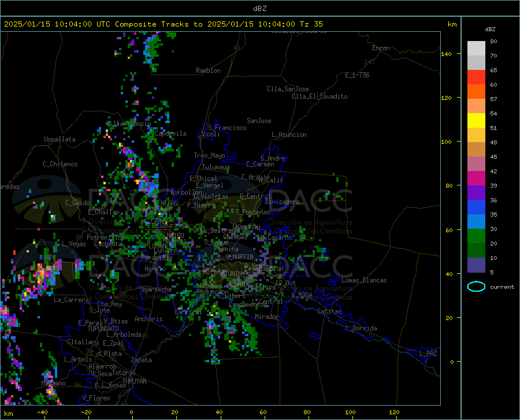Click the E_1-736 map label
Screen dimensions: 520x420
coord(357,75)
